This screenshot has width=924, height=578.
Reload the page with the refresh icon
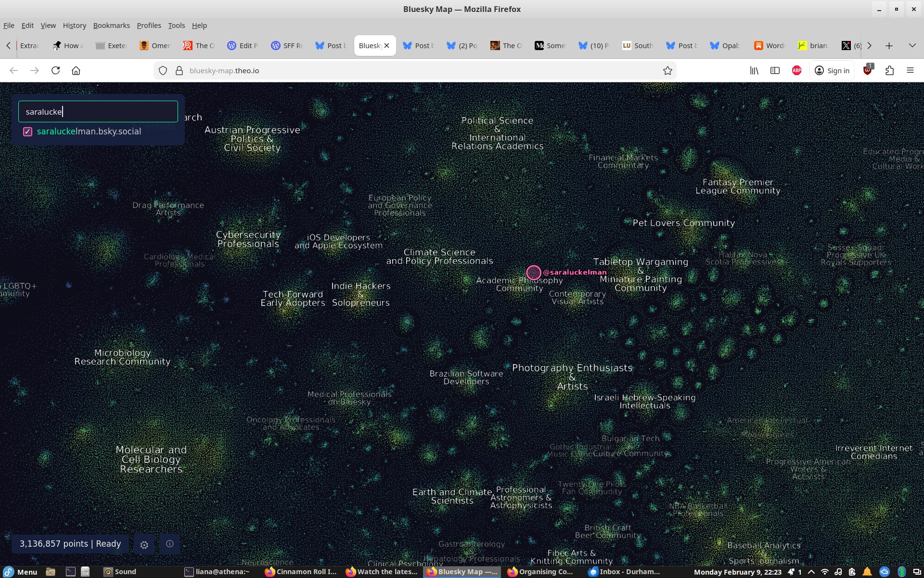point(55,70)
